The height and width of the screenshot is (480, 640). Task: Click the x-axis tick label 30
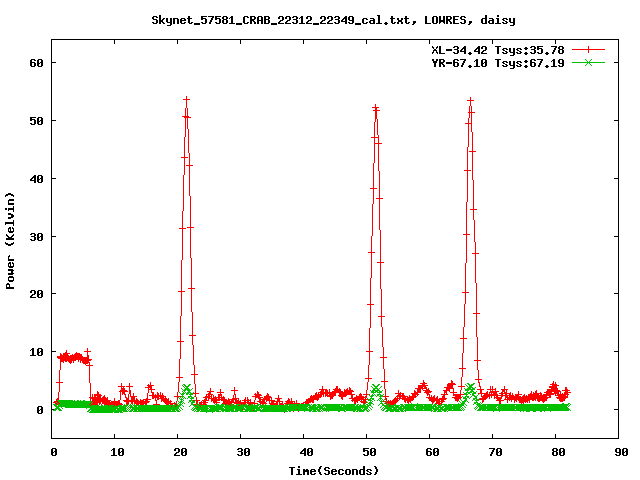(243, 452)
